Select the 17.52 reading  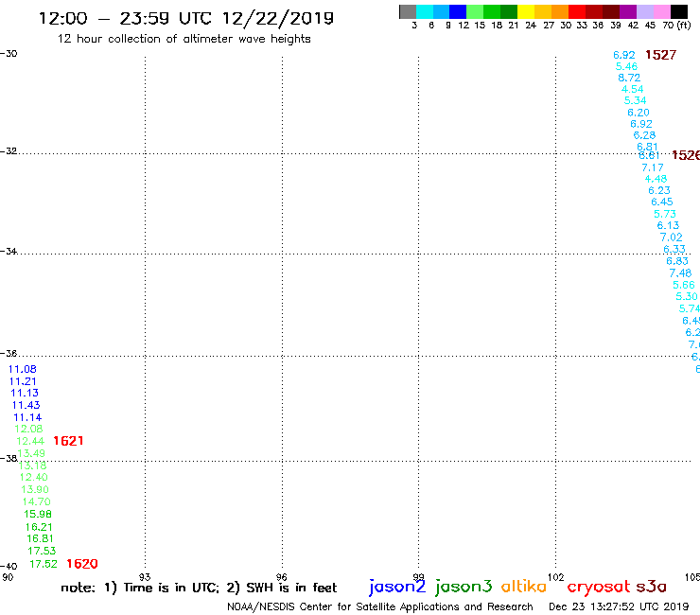coord(44,564)
